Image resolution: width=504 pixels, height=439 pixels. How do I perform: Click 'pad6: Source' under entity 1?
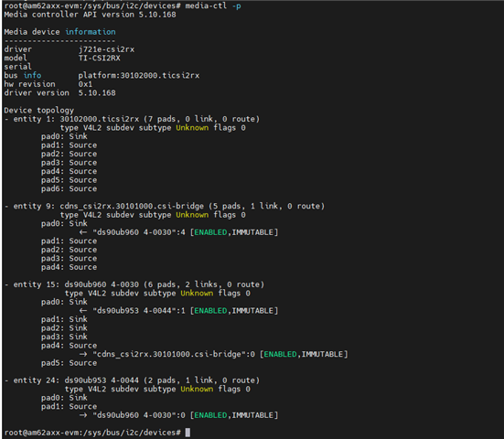69,188
